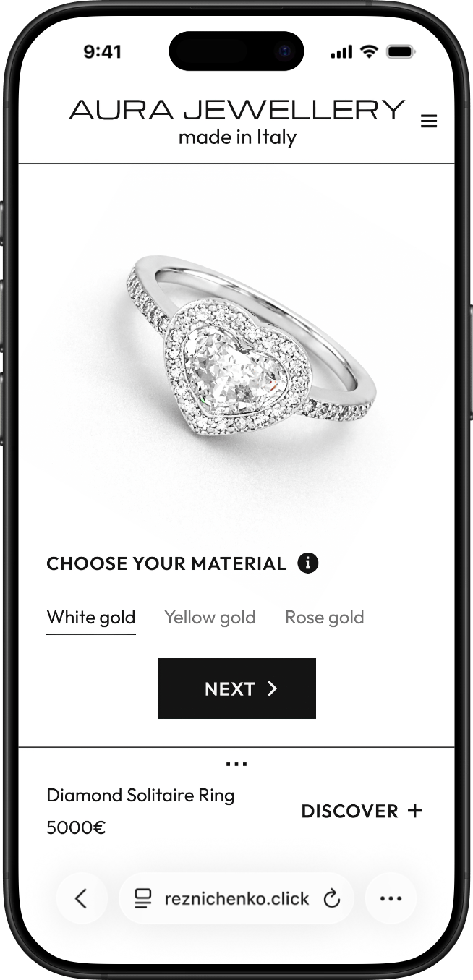Check the battery status icon
Viewport: 473px width, 980px height.
click(399, 52)
